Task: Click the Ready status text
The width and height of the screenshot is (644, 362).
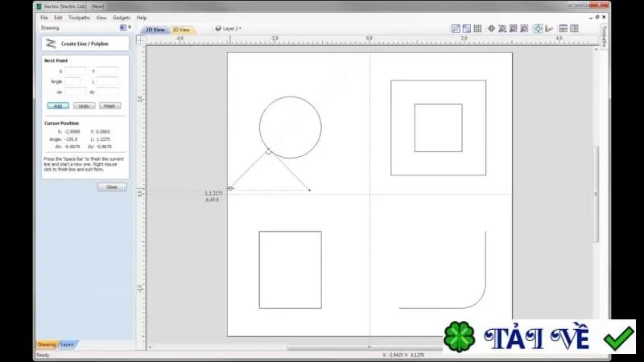Action: pos(43,355)
